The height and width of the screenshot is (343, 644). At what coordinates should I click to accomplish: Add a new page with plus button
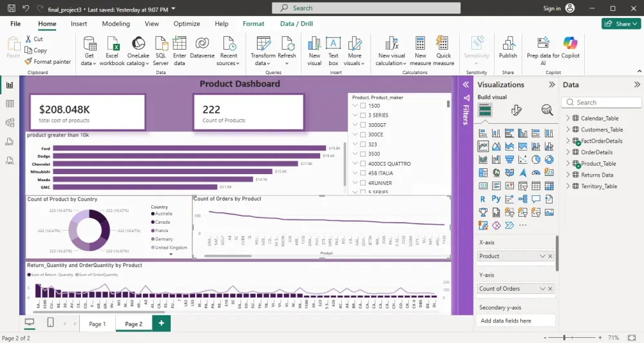click(162, 323)
